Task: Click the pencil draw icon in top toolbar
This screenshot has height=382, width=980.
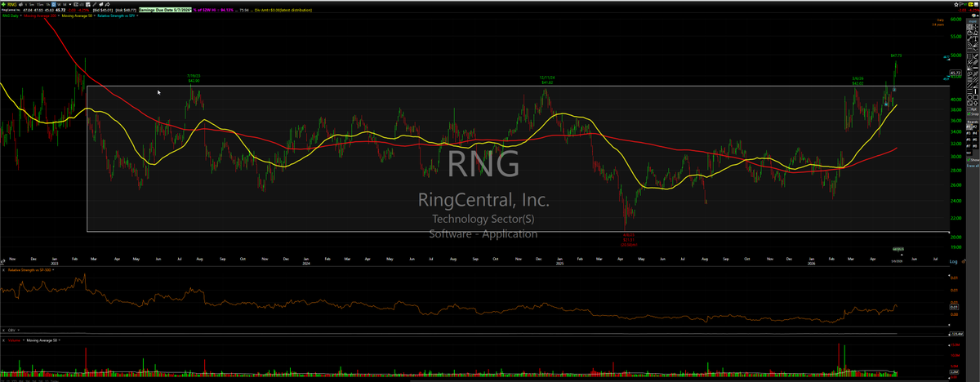Action: pyautogui.click(x=95, y=4)
